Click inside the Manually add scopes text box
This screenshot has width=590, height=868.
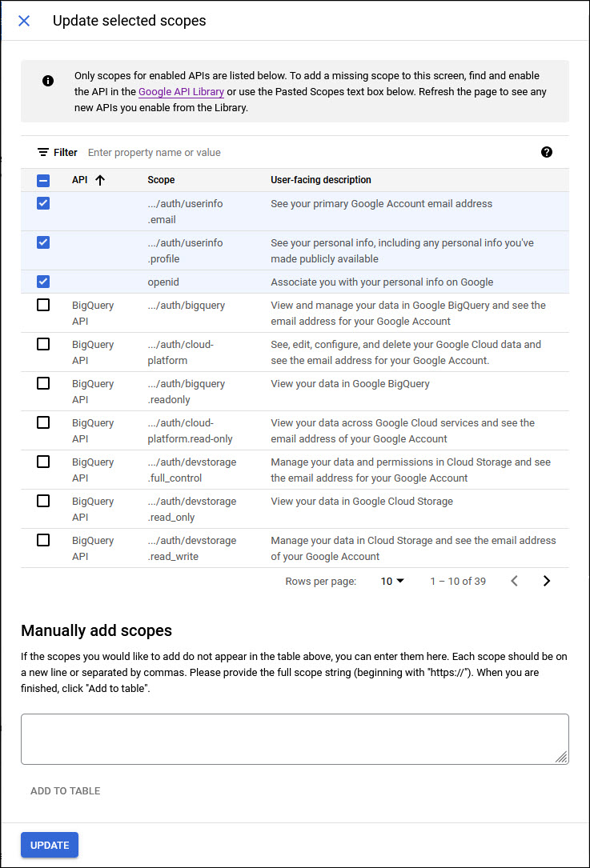click(295, 736)
